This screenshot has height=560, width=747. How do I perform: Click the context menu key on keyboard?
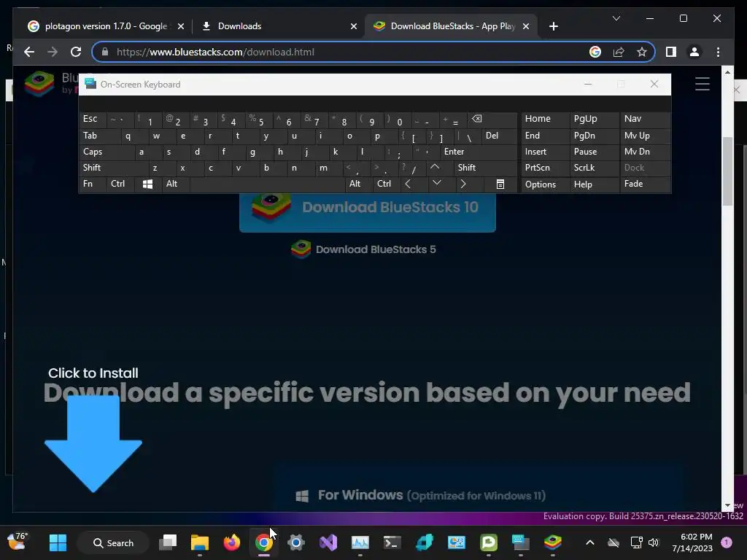pos(500,184)
